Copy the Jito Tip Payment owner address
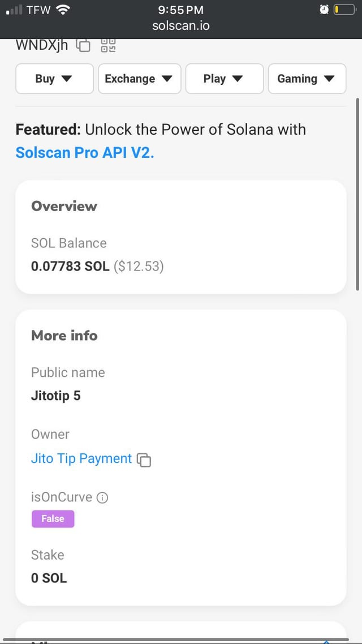The image size is (362, 644). [x=144, y=460]
